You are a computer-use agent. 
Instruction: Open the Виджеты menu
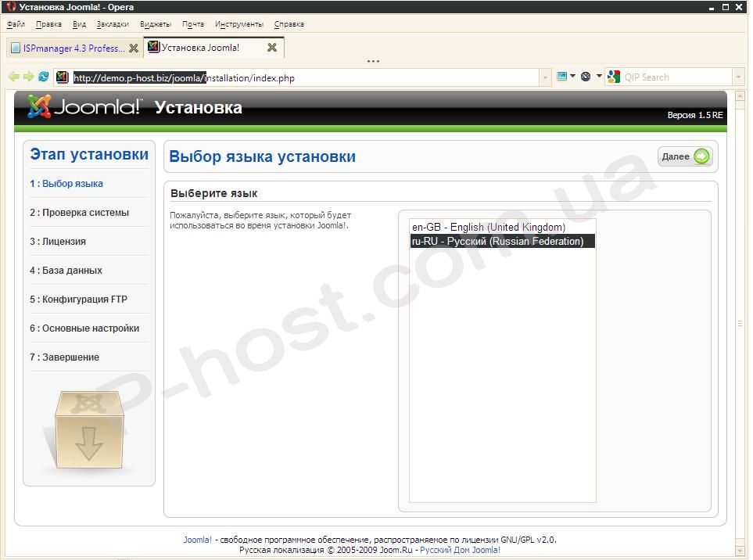(155, 24)
